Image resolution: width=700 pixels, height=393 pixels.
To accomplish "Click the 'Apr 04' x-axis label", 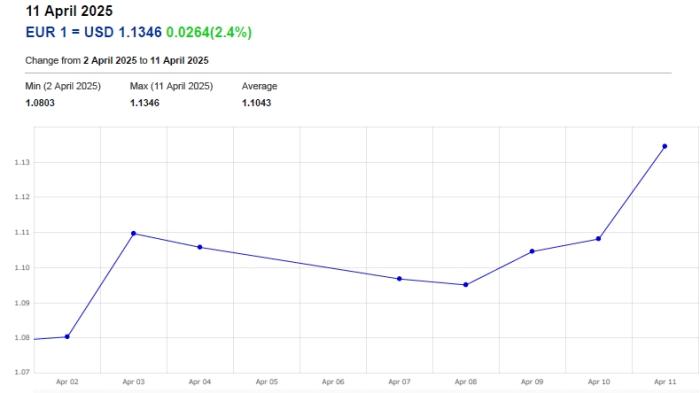I will (200, 382).
